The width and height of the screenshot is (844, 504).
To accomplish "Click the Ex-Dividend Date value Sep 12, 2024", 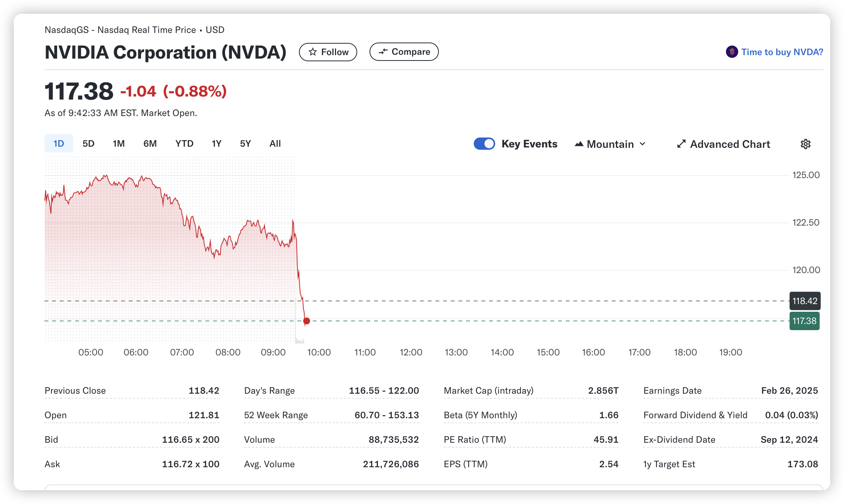I will pos(789,440).
